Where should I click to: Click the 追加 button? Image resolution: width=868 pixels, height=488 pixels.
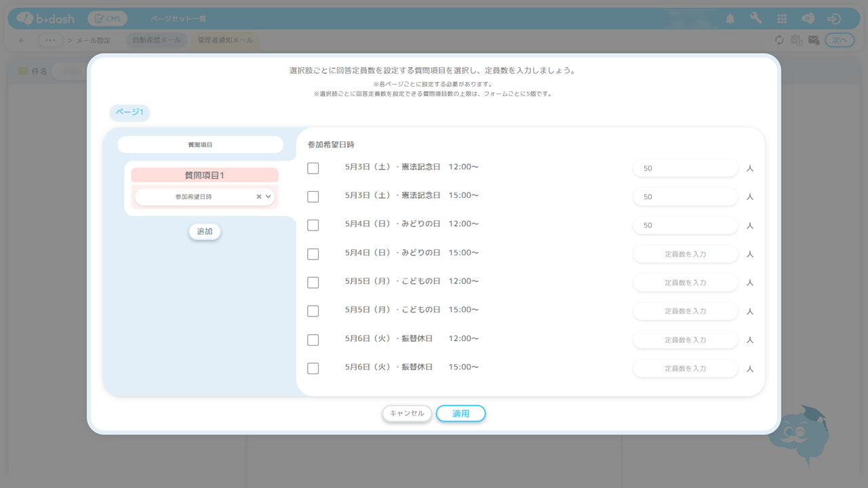(204, 232)
